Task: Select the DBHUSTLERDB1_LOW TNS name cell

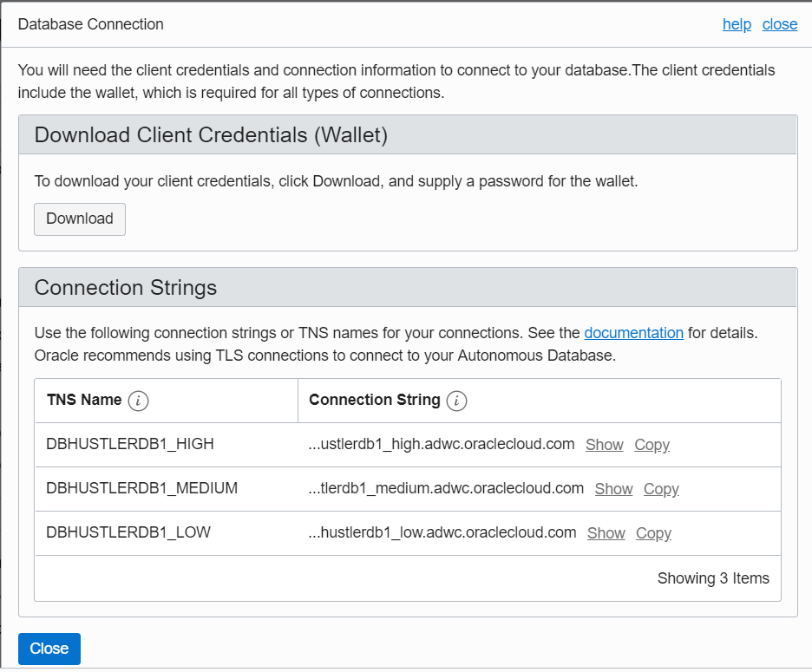Action: click(128, 533)
